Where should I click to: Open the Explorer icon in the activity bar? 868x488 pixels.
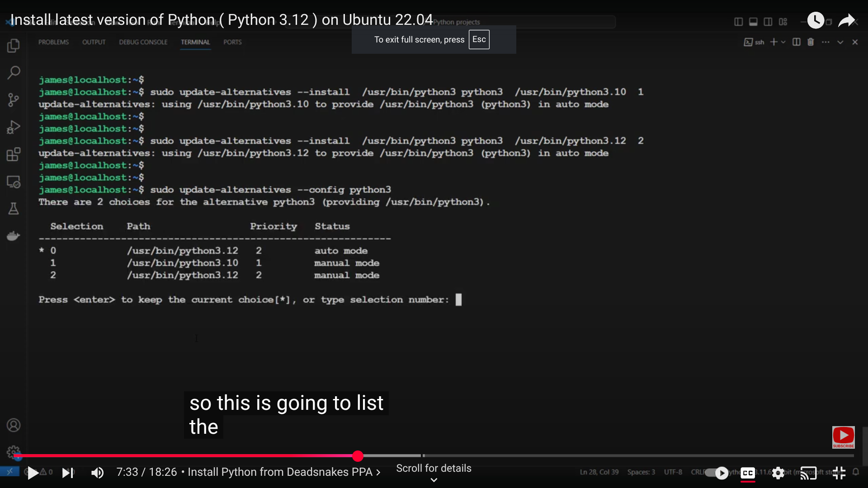tap(14, 46)
